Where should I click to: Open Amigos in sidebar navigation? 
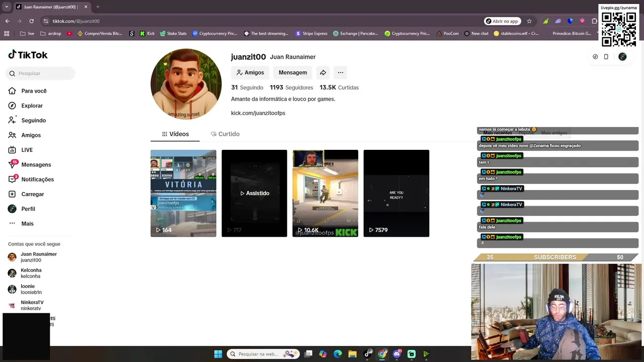[x=25, y=135]
